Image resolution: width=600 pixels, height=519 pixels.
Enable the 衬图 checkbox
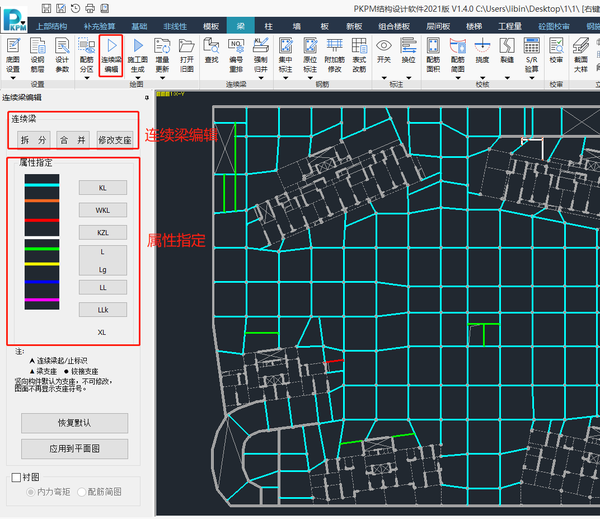pos(15,477)
